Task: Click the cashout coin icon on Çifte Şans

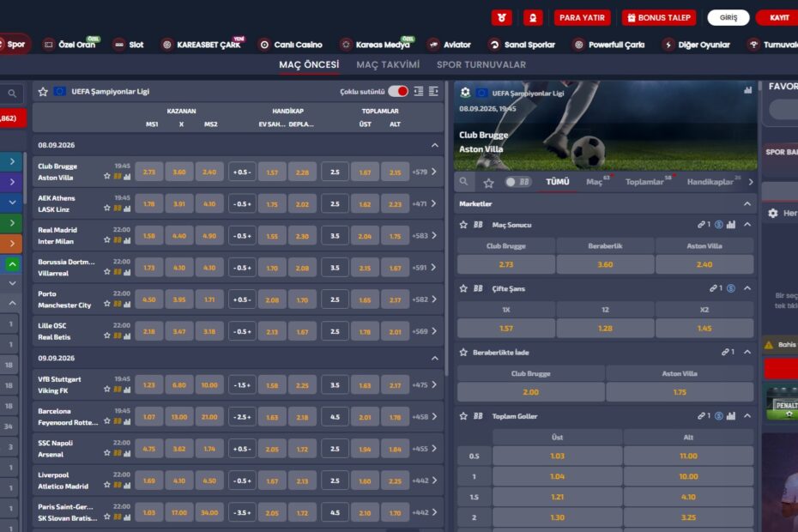Action: pos(731,288)
